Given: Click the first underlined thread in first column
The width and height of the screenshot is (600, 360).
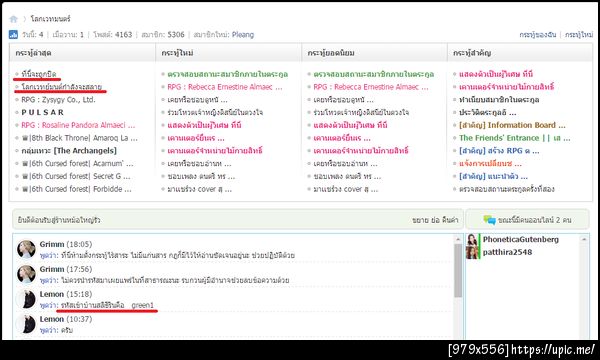Looking at the screenshot, I should [x=39, y=74].
